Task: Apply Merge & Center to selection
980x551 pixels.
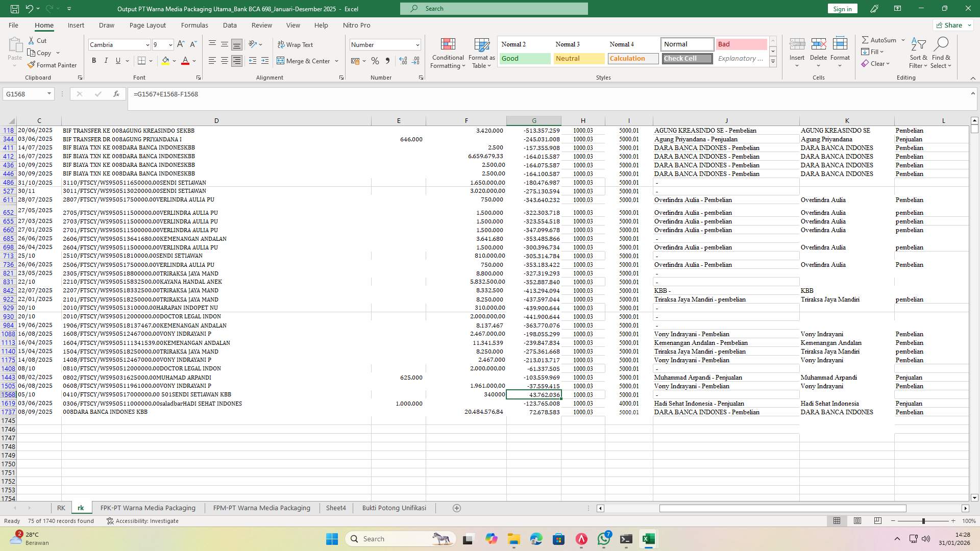Action: (304, 61)
